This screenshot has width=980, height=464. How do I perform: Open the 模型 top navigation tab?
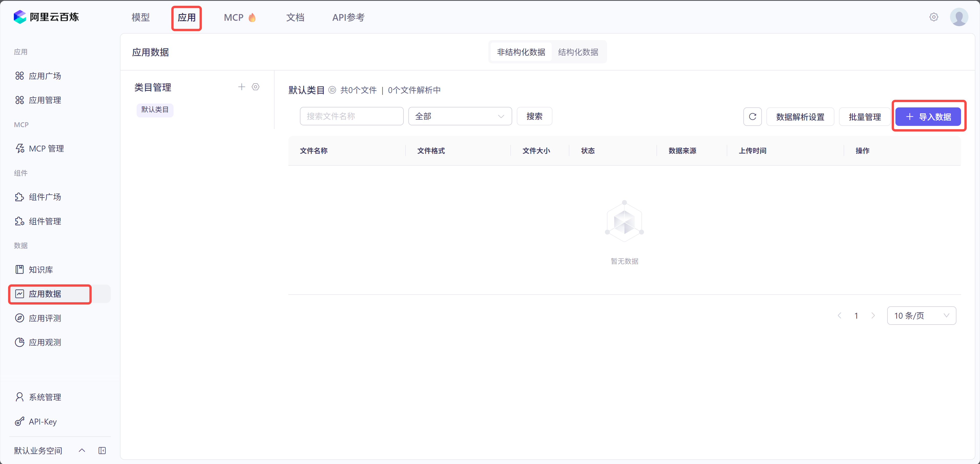click(140, 17)
